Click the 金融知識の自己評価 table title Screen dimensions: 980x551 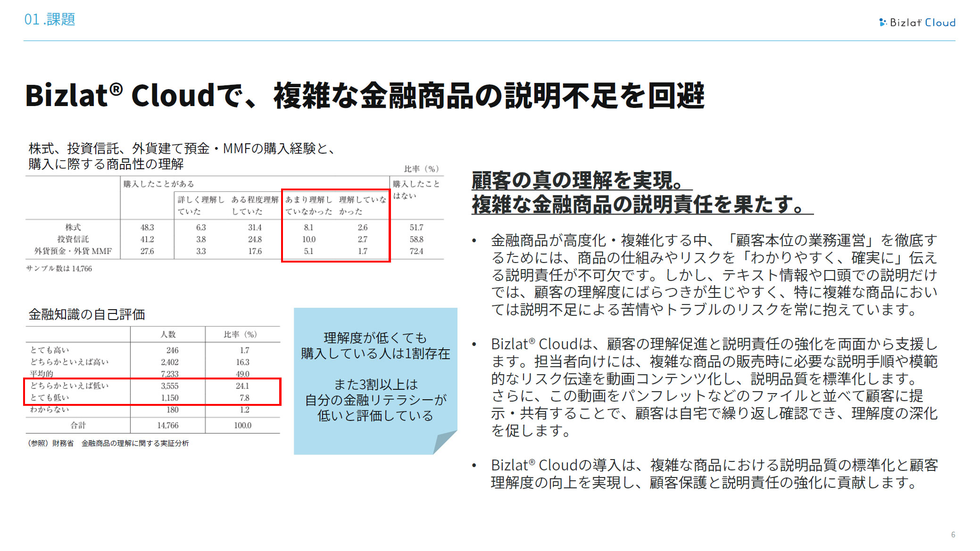click(x=87, y=314)
